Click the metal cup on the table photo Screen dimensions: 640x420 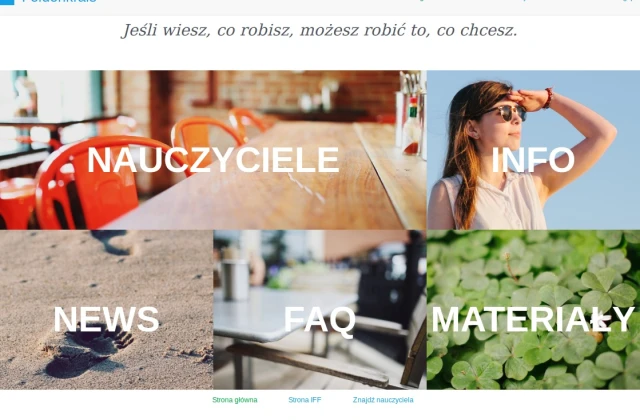point(235,280)
